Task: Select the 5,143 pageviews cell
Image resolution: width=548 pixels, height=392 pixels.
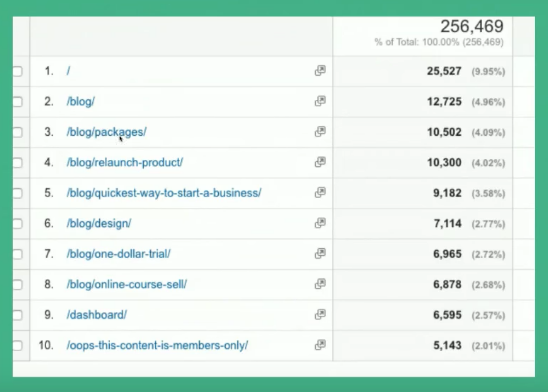Action: click(x=447, y=346)
